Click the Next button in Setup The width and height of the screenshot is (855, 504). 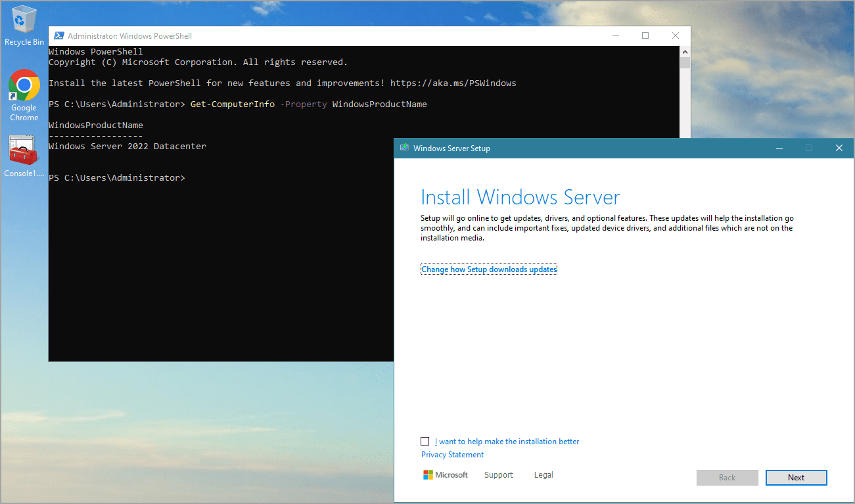[796, 478]
